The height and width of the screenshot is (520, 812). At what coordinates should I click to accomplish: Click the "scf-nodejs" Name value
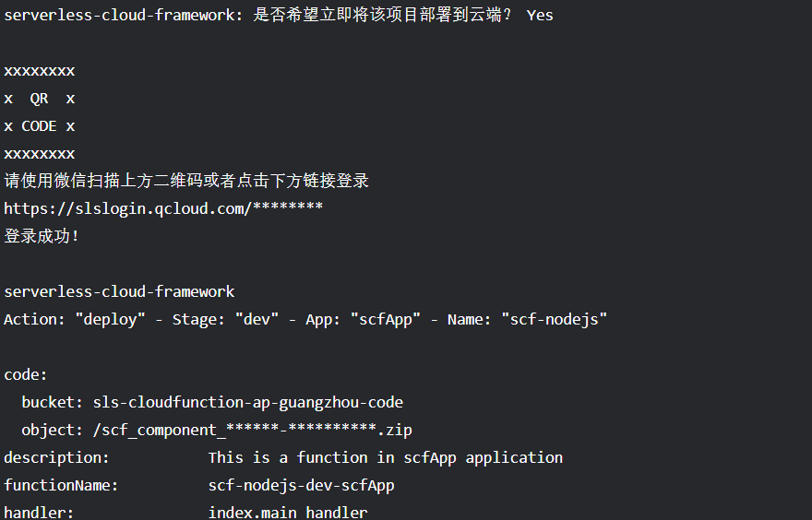pyautogui.click(x=554, y=319)
